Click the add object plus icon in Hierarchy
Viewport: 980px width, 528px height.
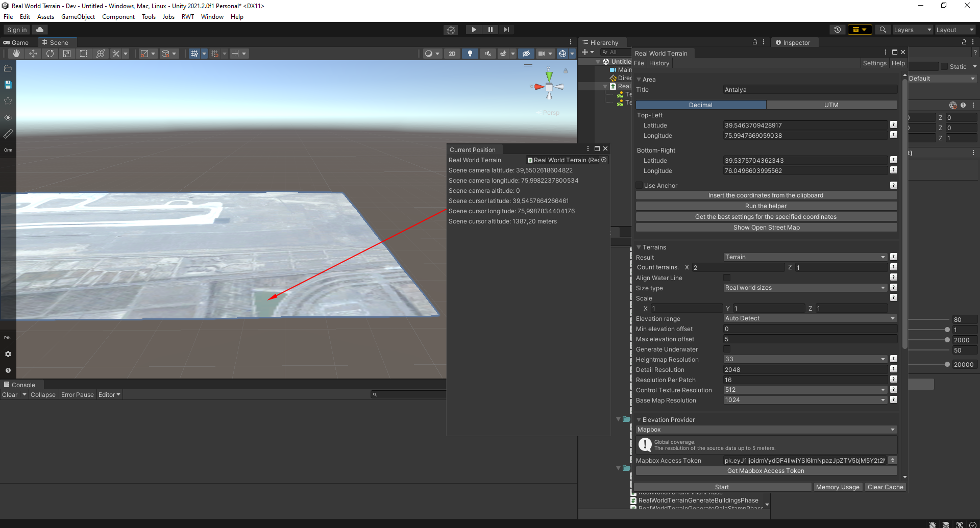click(585, 52)
